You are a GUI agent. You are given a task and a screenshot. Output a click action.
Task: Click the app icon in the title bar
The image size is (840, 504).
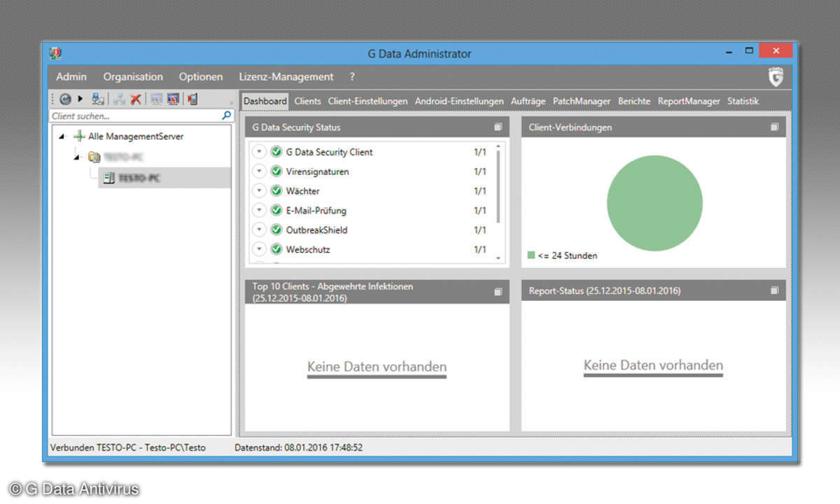pyautogui.click(x=55, y=53)
